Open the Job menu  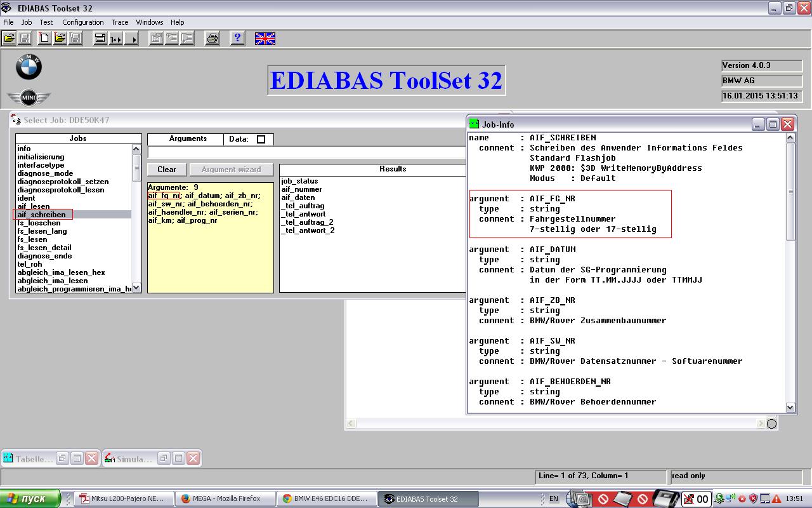coord(27,22)
